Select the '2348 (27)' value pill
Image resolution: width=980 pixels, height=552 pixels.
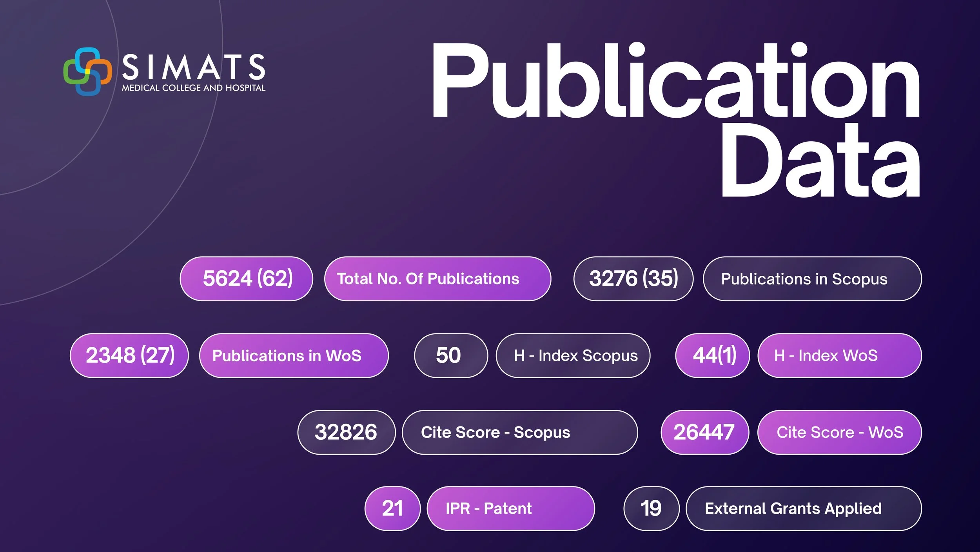coord(129,356)
